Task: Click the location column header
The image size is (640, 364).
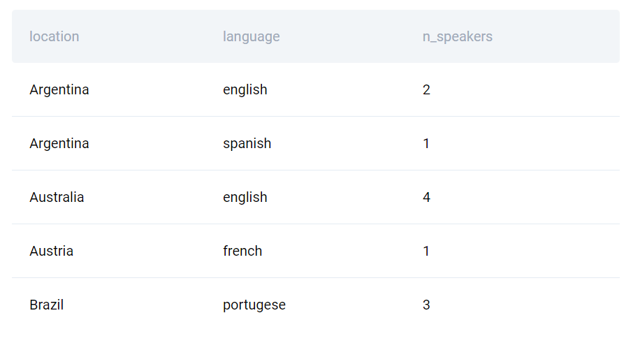Action: coord(54,36)
